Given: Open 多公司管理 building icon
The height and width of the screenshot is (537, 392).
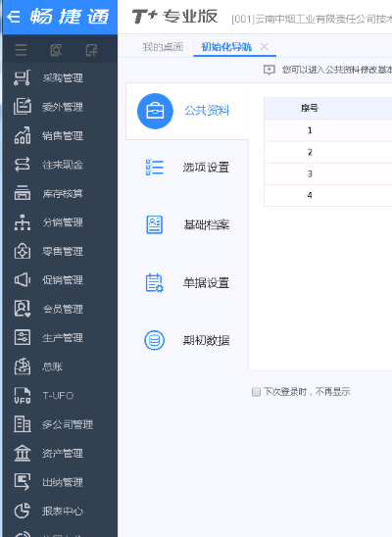Looking at the screenshot, I should point(23,424).
